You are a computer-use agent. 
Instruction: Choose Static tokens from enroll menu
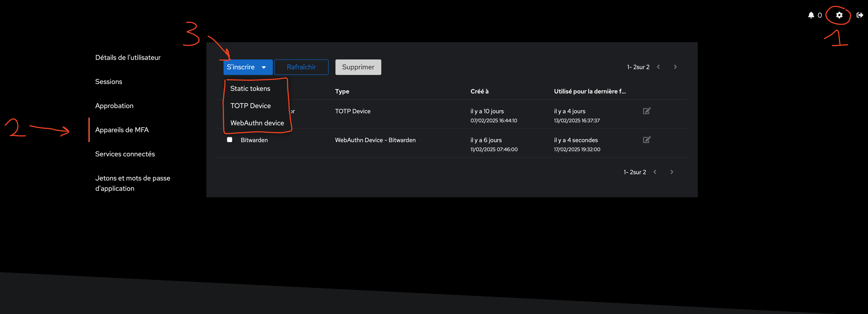(250, 88)
